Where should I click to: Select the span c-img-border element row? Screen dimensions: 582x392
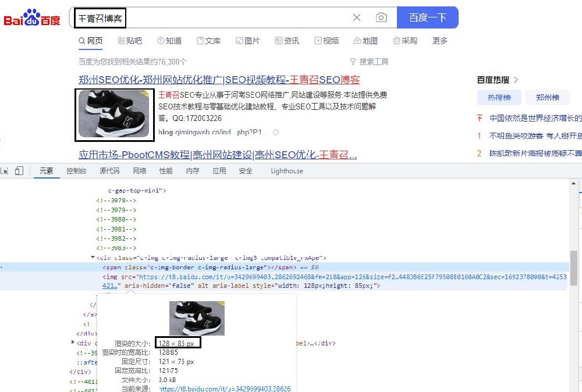tap(285, 267)
